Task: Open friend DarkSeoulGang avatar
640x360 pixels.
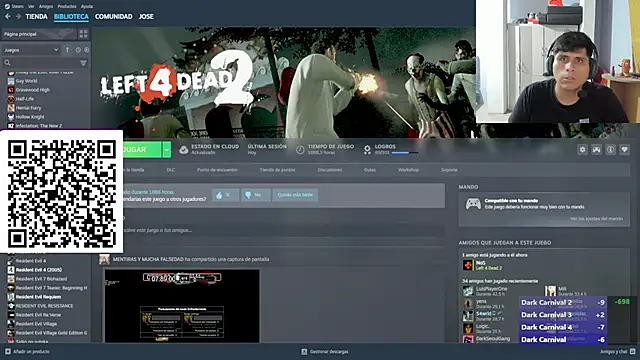Action: click(468, 340)
